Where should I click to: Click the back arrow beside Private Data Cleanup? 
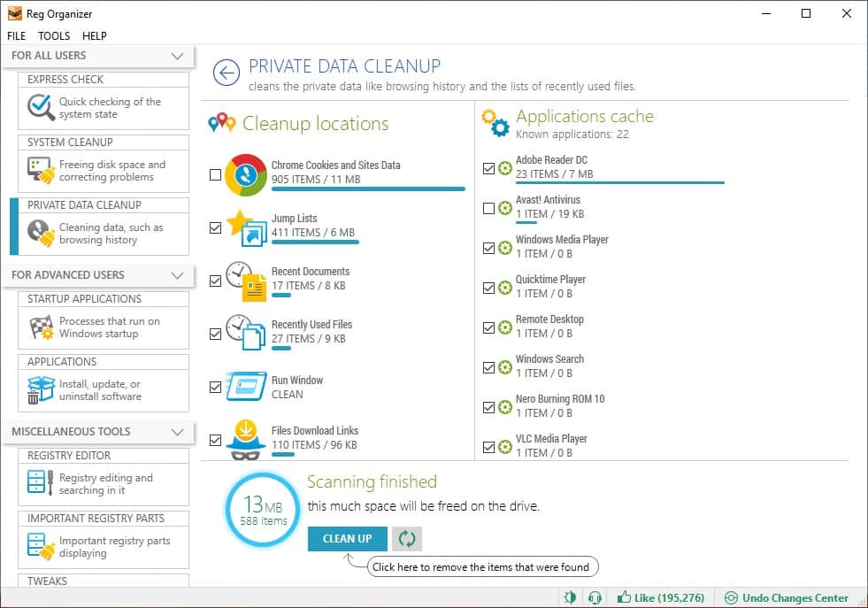(x=227, y=73)
